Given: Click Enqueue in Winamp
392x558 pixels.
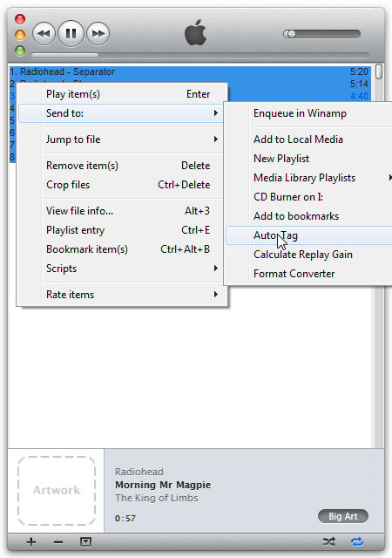Looking at the screenshot, I should point(308,113).
